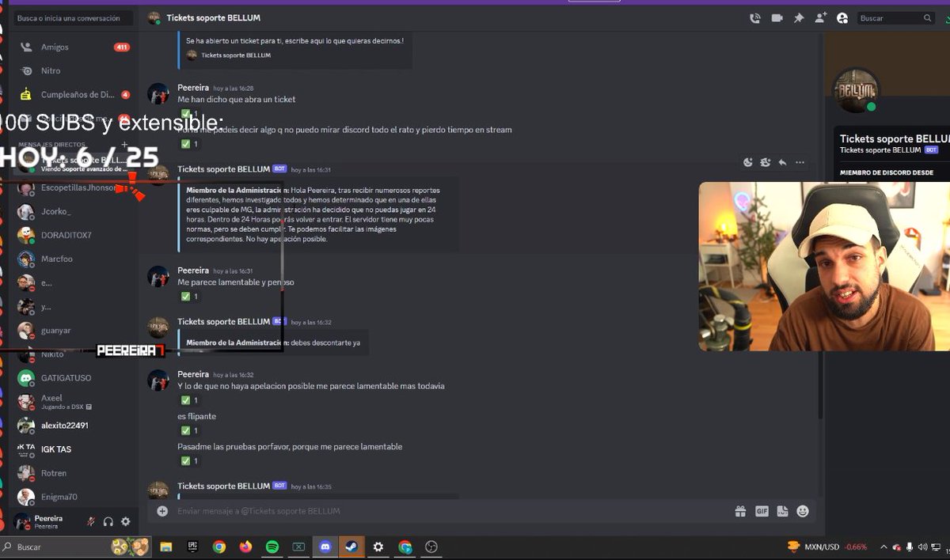The image size is (950, 560).
Task: Open the IGK TAS group conversation
Action: pyautogui.click(x=74, y=449)
